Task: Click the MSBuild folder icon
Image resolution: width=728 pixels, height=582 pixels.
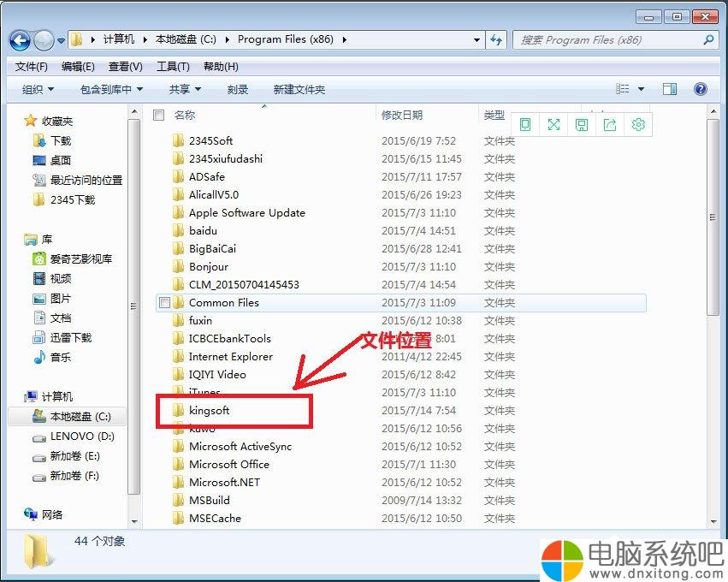Action: 178,500
